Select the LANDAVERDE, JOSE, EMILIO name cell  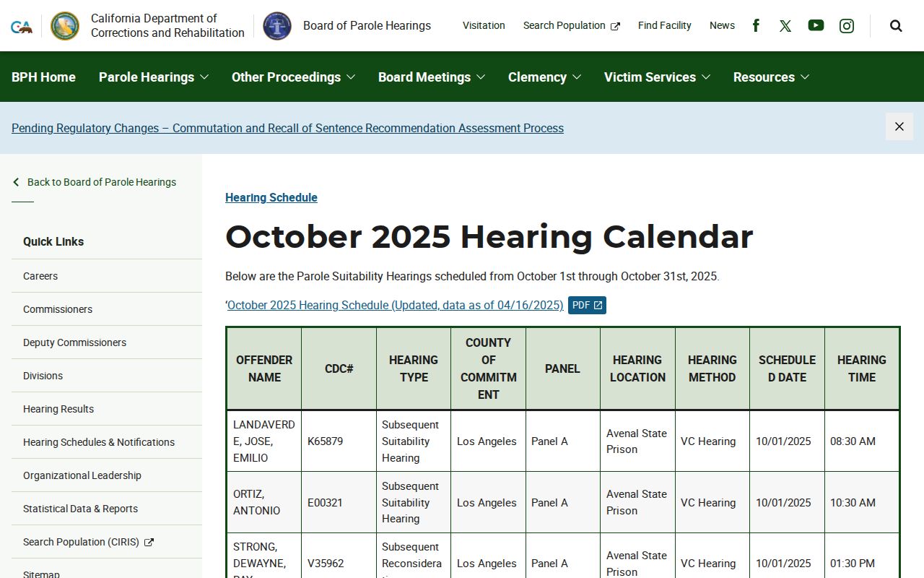tap(264, 441)
